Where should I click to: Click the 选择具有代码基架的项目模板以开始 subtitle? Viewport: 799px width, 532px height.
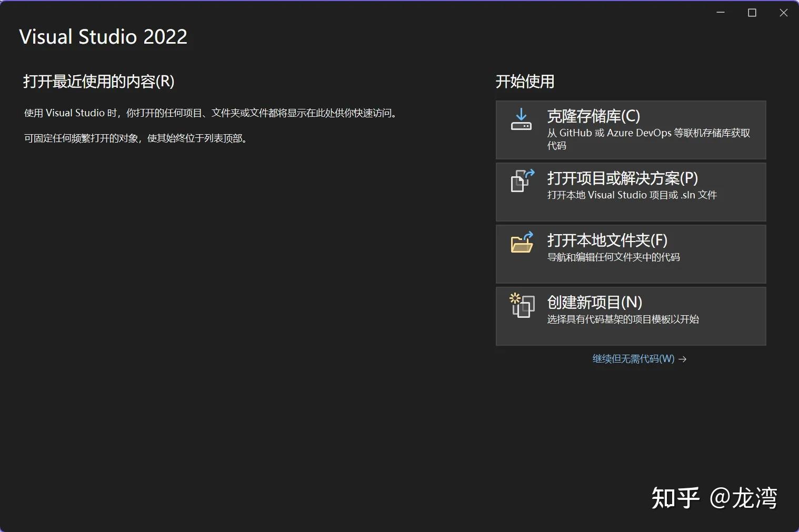point(623,319)
